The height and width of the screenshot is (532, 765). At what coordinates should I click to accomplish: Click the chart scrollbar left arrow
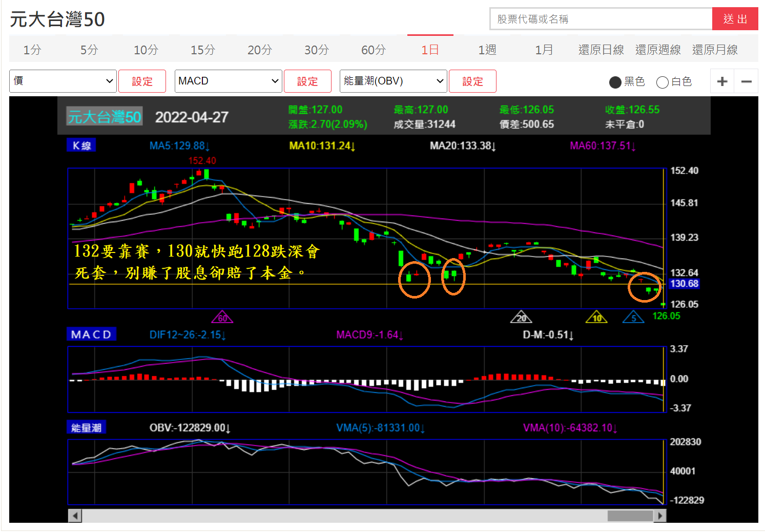(75, 516)
